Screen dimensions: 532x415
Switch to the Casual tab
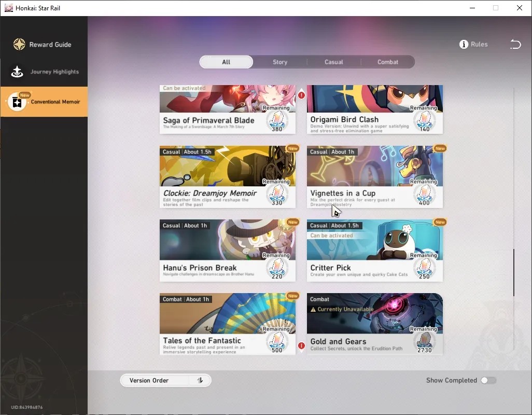[x=334, y=62]
